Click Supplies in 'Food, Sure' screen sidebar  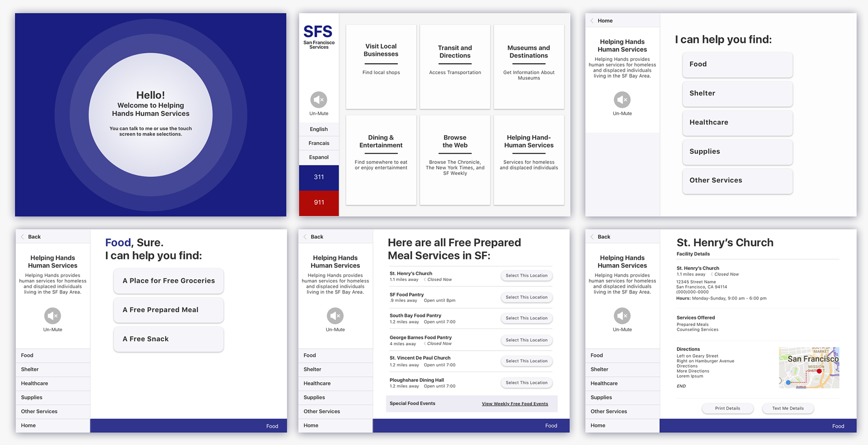pyautogui.click(x=53, y=398)
